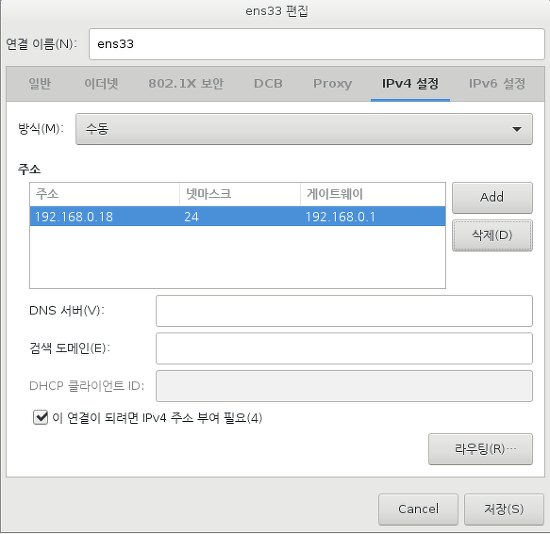Switch to the 일반 tab
The height and width of the screenshot is (534, 550).
40,84
